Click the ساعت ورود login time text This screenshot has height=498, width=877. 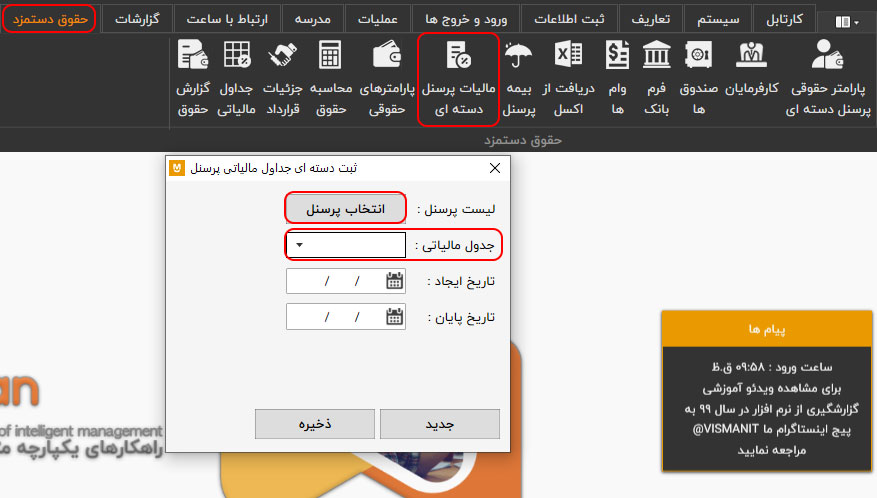pyautogui.click(x=772, y=367)
